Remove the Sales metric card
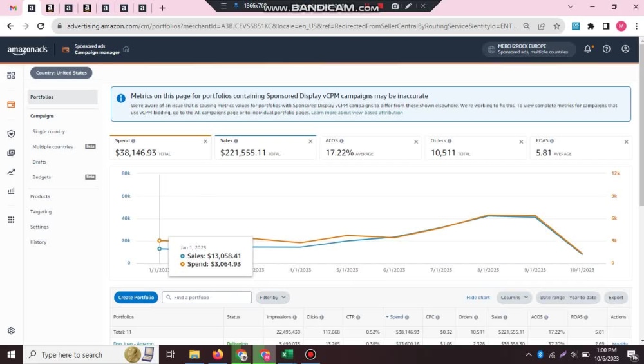The image size is (644, 364). pos(310,141)
